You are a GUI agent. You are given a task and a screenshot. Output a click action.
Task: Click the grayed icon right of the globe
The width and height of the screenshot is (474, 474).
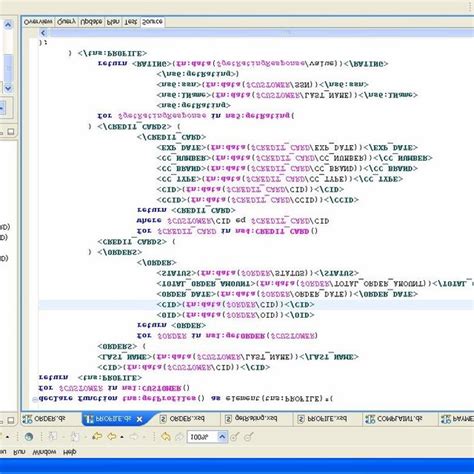pos(53,437)
